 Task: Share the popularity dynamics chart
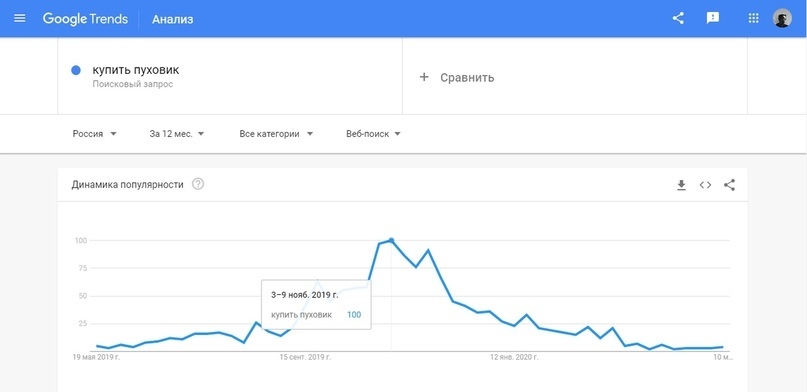(729, 185)
